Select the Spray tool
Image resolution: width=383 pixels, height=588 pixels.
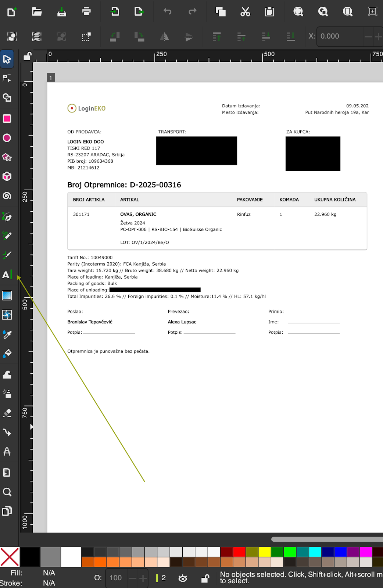tap(7, 394)
